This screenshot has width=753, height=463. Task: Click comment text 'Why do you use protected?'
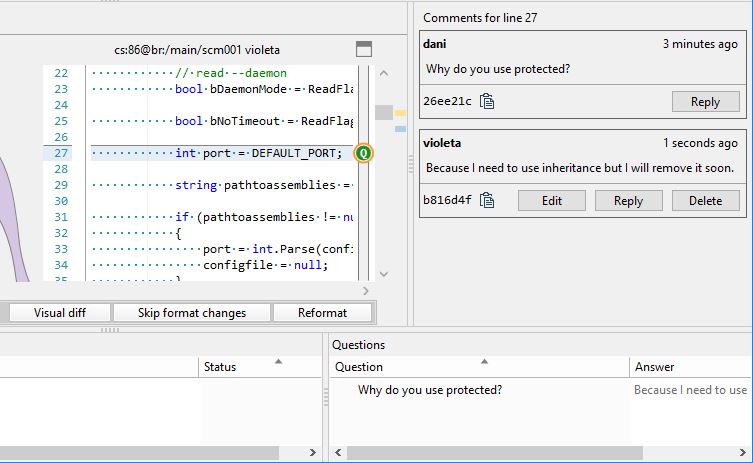coord(498,69)
